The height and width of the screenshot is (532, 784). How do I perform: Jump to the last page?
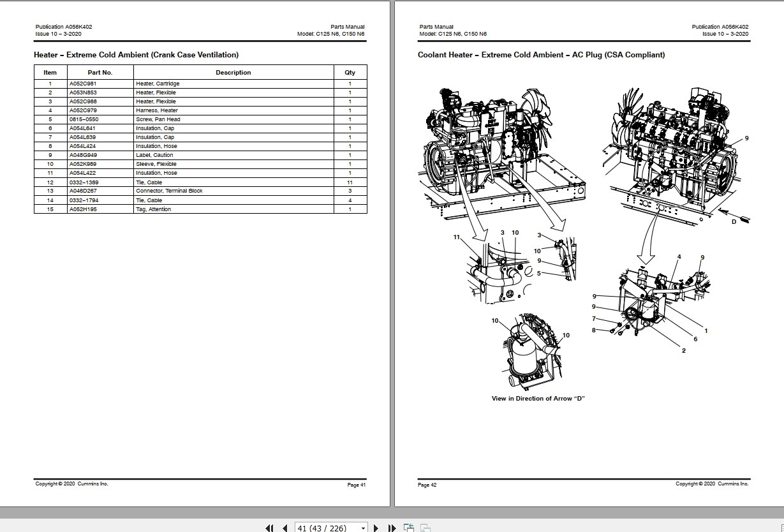click(x=392, y=528)
